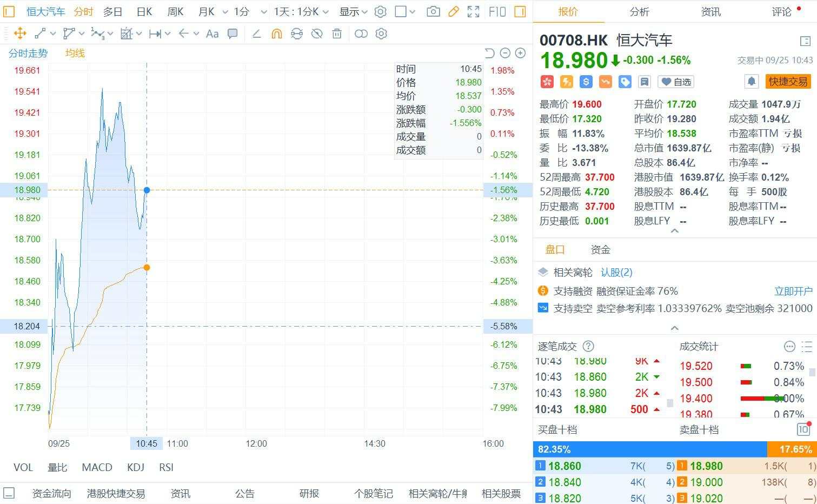
Task: Open the 资金流向 bottom tab
Action: pyautogui.click(x=51, y=493)
